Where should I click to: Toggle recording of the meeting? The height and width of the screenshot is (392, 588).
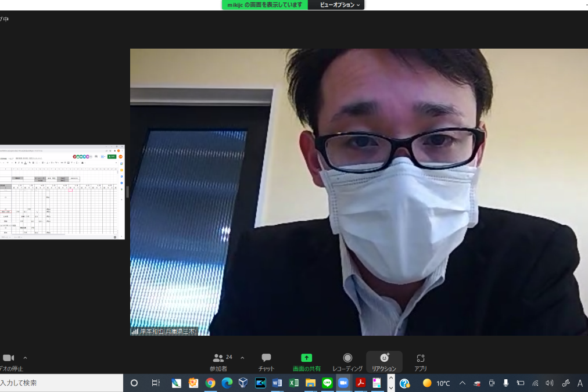[347, 361]
